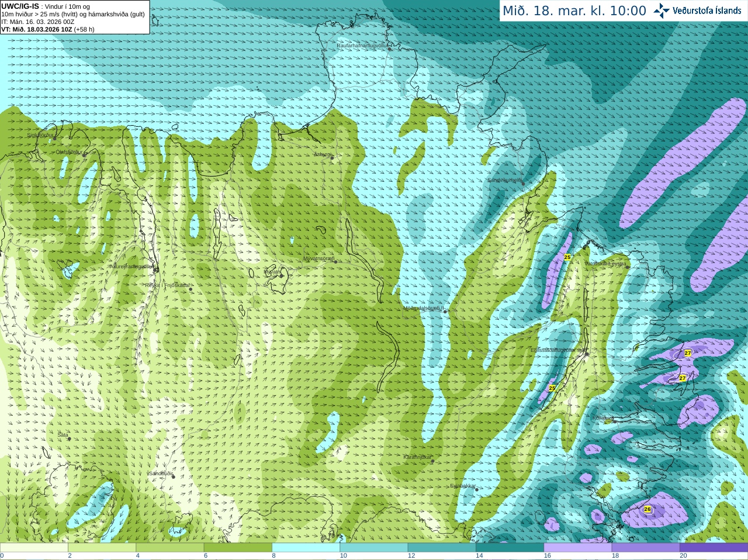Select the Mývatnsöræfi station marker

tap(335, 261)
